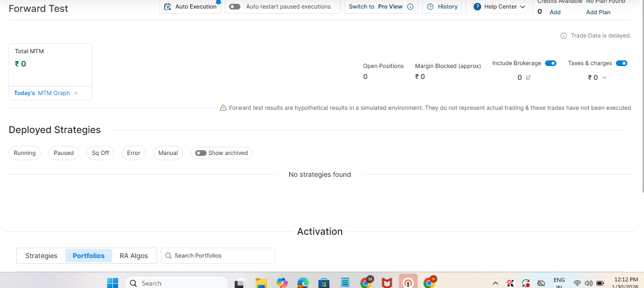Turn off the Taxes & charges toggle

pyautogui.click(x=621, y=63)
